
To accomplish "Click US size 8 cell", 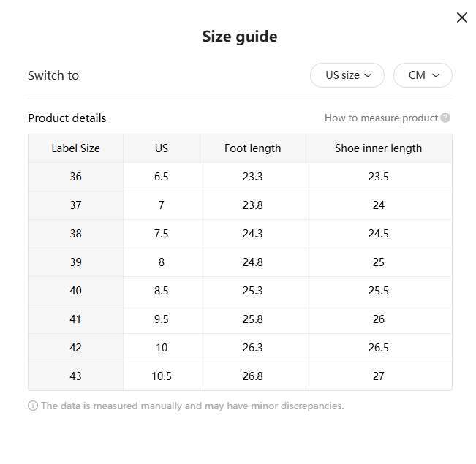I will 162,262.
